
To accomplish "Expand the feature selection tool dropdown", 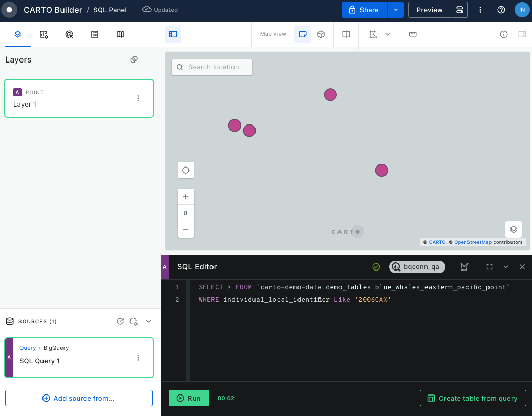I will pos(388,34).
